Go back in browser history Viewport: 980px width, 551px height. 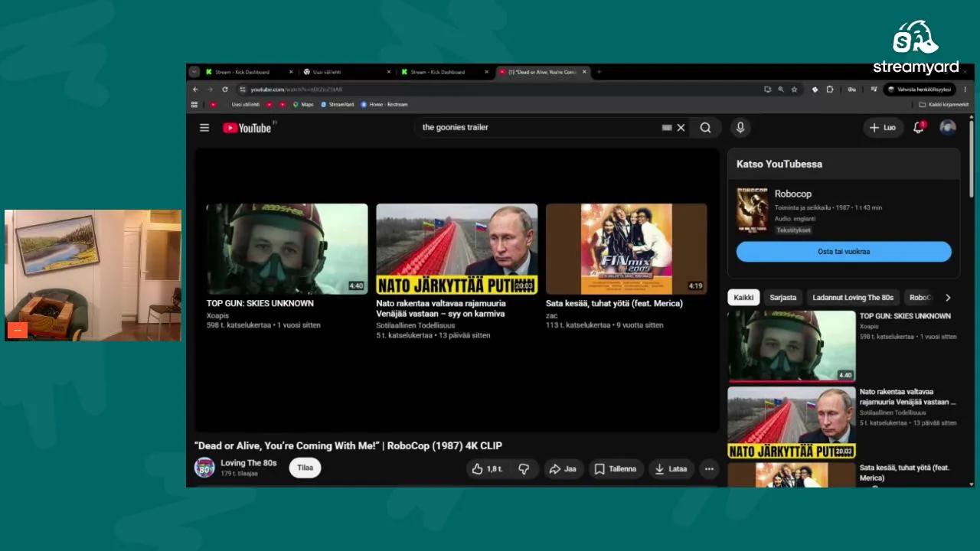click(x=195, y=90)
